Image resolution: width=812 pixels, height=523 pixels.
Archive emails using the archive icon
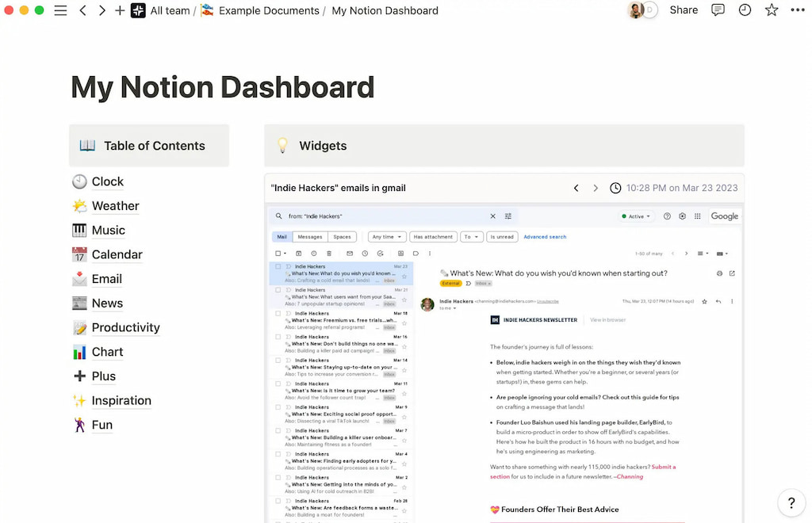point(298,254)
